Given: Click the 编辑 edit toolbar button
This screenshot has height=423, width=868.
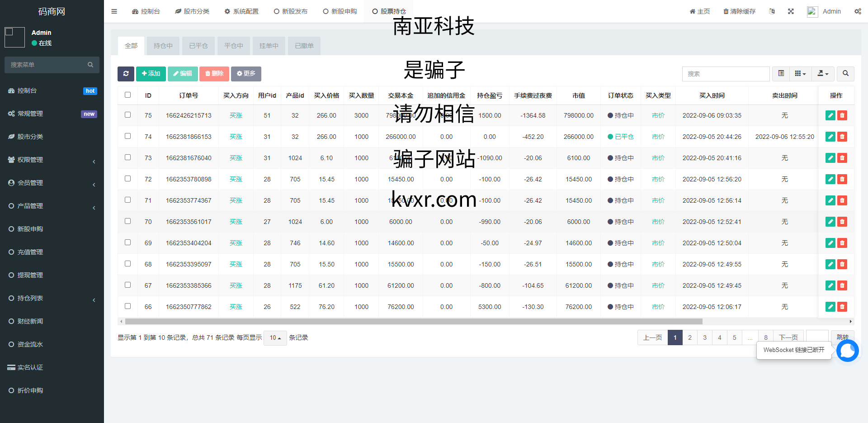Looking at the screenshot, I should [183, 74].
